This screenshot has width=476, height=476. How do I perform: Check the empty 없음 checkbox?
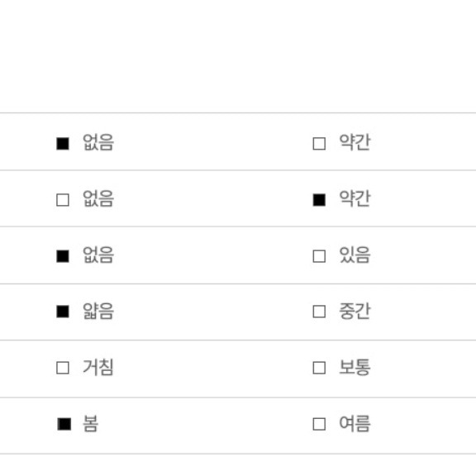(63, 200)
